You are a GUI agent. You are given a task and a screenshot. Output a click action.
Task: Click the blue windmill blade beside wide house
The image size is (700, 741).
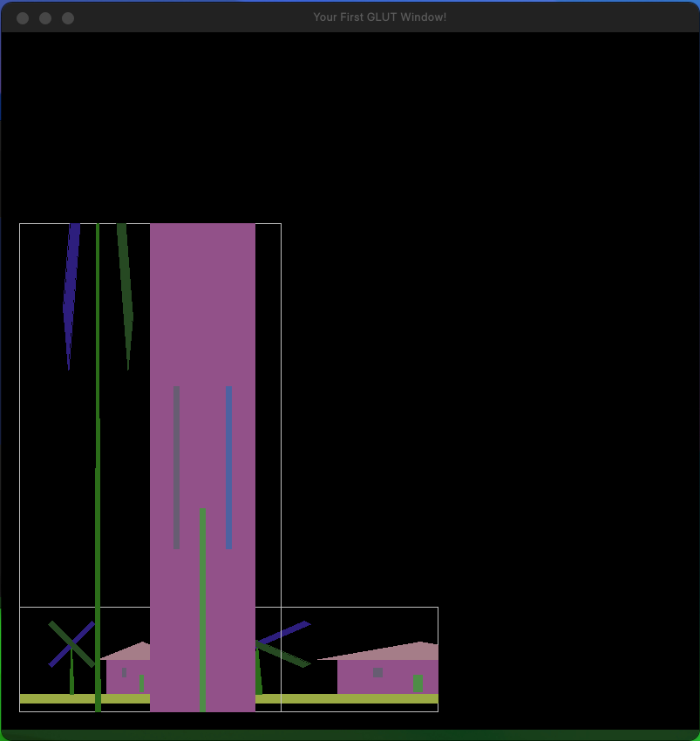click(286, 631)
